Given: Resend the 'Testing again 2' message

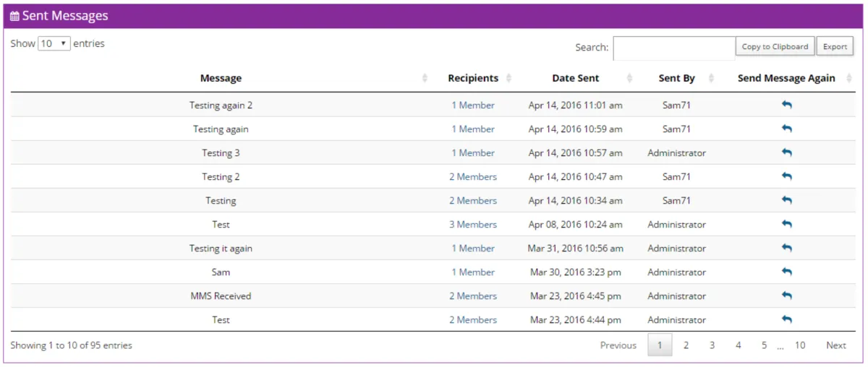Looking at the screenshot, I should tap(786, 105).
